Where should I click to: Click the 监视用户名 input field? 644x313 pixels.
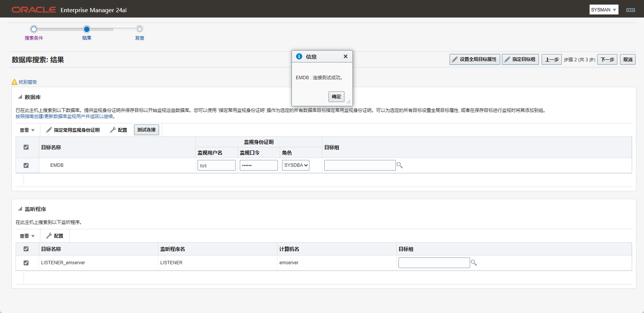click(x=217, y=165)
